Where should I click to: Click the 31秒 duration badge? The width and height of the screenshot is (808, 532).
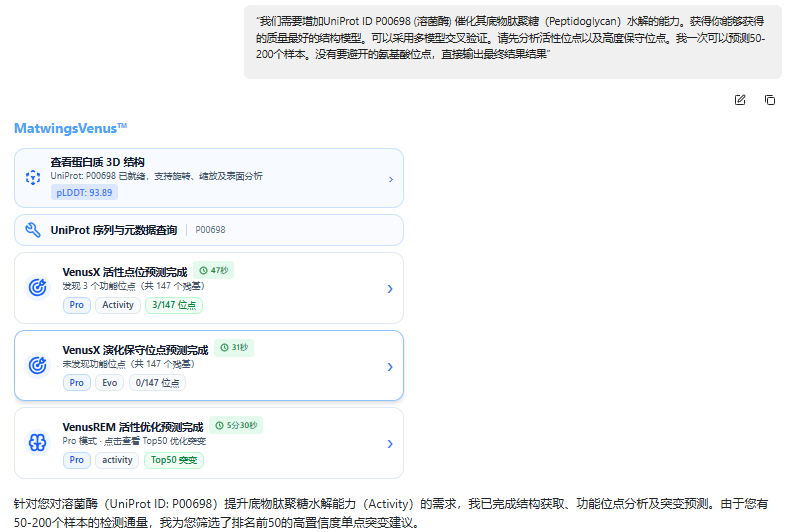point(234,348)
